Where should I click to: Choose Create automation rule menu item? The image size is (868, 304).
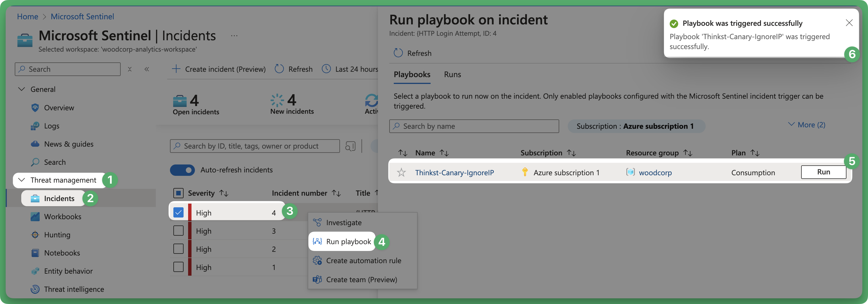363,261
